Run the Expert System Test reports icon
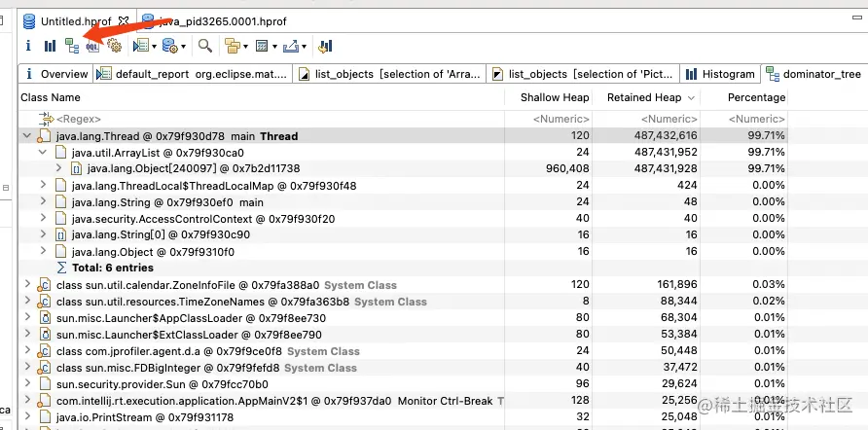868x430 pixels. [x=140, y=46]
